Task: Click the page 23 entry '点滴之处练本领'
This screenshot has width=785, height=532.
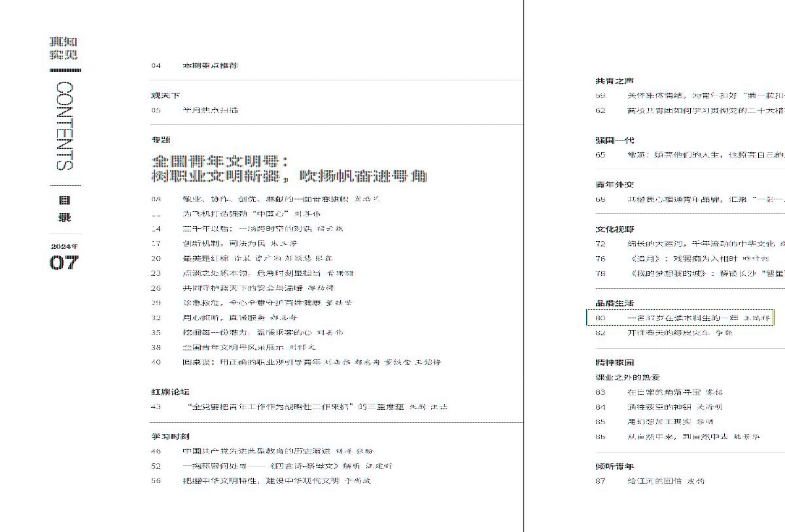Action: [x=252, y=273]
